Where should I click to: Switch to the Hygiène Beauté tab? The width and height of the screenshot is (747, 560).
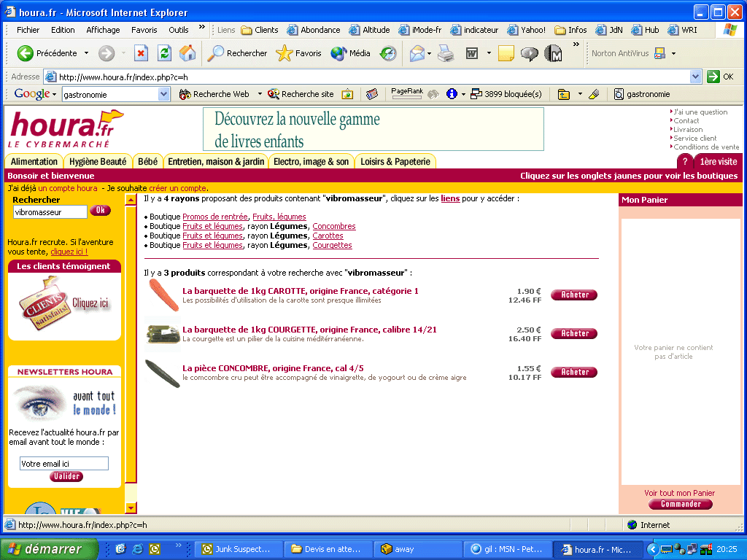pyautogui.click(x=98, y=161)
